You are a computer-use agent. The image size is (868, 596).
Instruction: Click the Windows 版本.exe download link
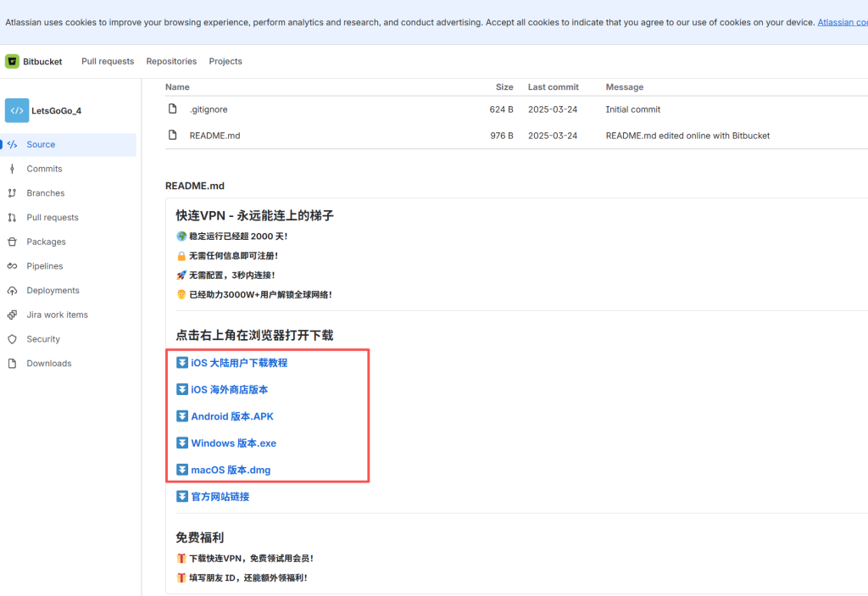[x=233, y=443]
